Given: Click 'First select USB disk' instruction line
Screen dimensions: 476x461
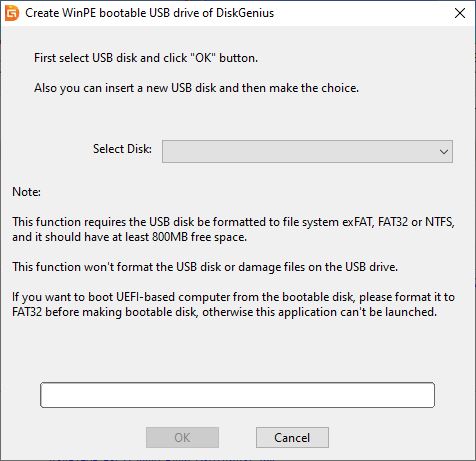Looking at the screenshot, I should coord(146,58).
